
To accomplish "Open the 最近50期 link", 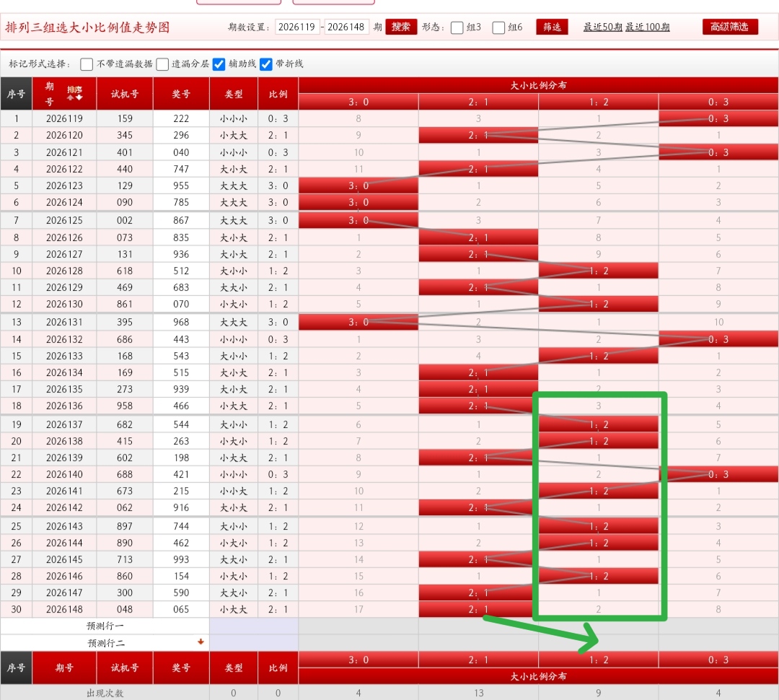I will 602,27.
